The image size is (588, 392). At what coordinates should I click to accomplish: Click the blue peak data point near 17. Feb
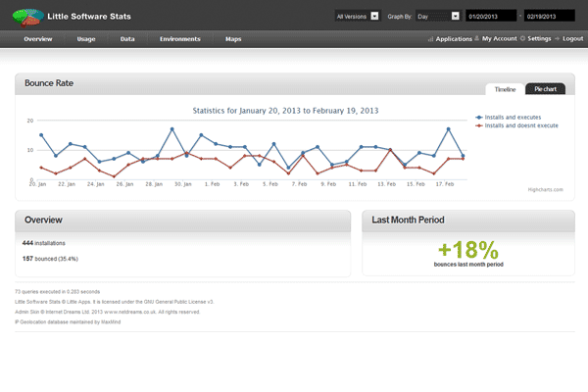[449, 129]
